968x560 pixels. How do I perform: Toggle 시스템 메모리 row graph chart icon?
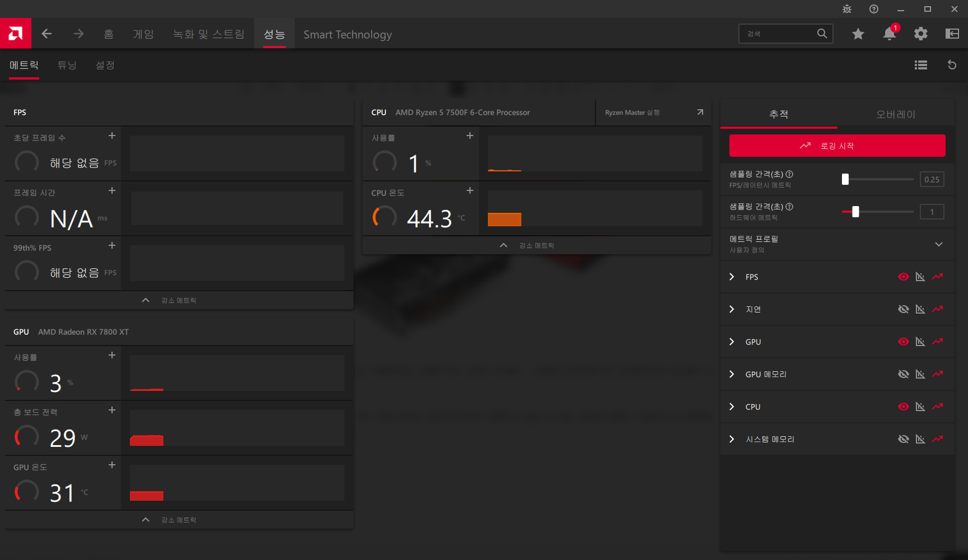[920, 439]
